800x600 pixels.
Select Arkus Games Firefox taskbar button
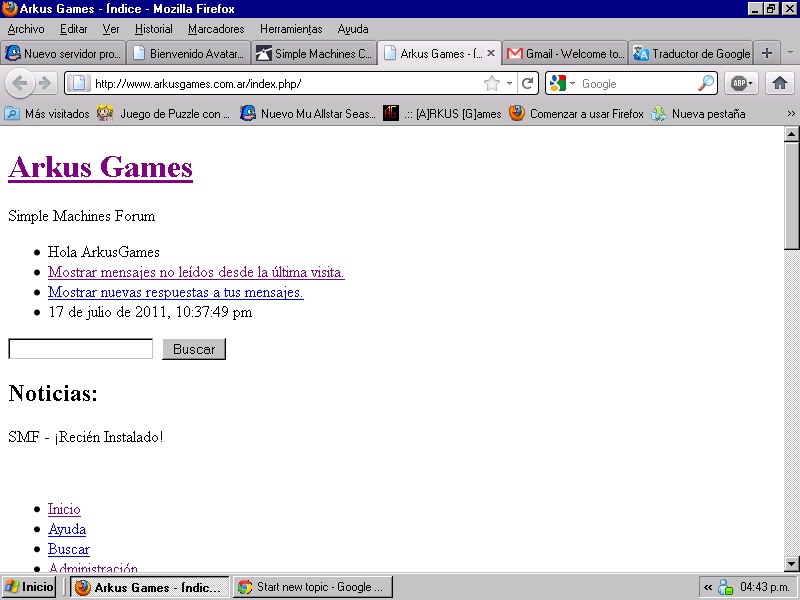(149, 587)
